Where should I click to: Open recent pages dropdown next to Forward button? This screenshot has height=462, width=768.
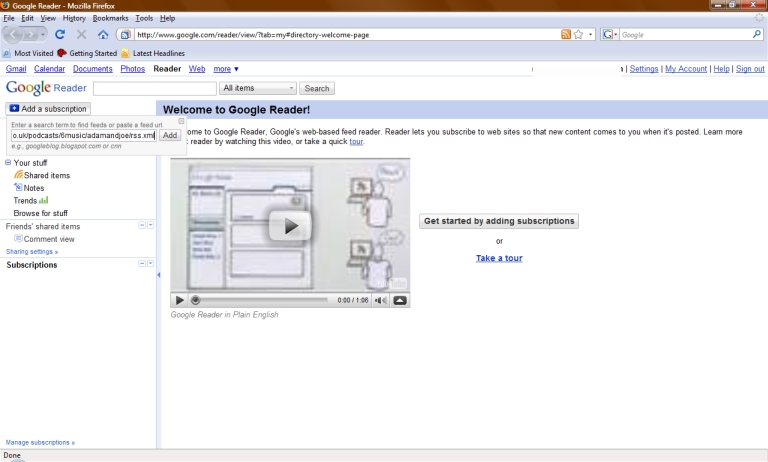coord(43,35)
